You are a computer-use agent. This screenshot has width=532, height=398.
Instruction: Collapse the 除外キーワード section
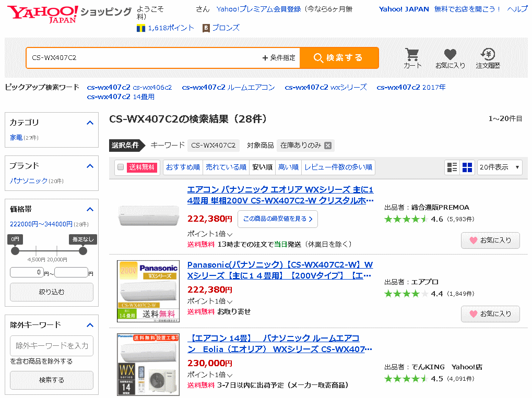(x=90, y=325)
